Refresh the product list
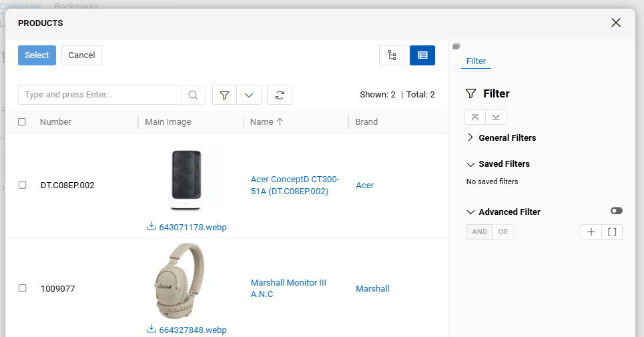Screen dimensions: 644x337 (x=280, y=95)
